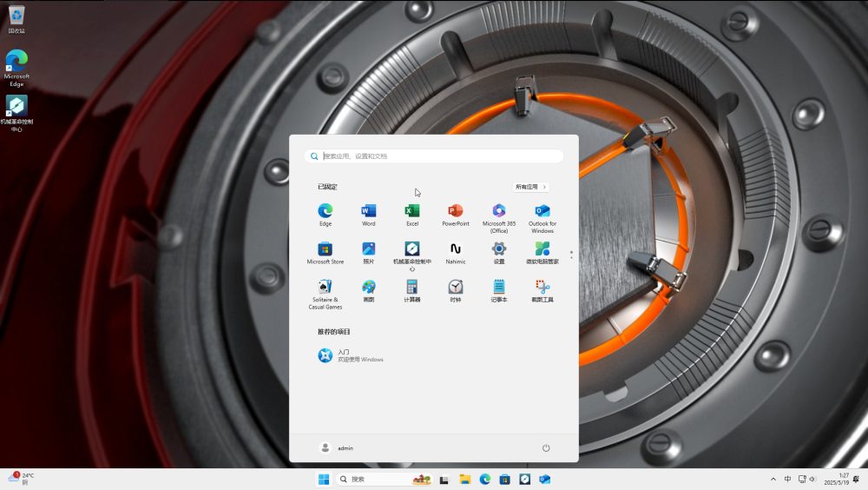The width and height of the screenshot is (868, 490).
Task: Click the power button in Start menu
Action: pyautogui.click(x=546, y=448)
